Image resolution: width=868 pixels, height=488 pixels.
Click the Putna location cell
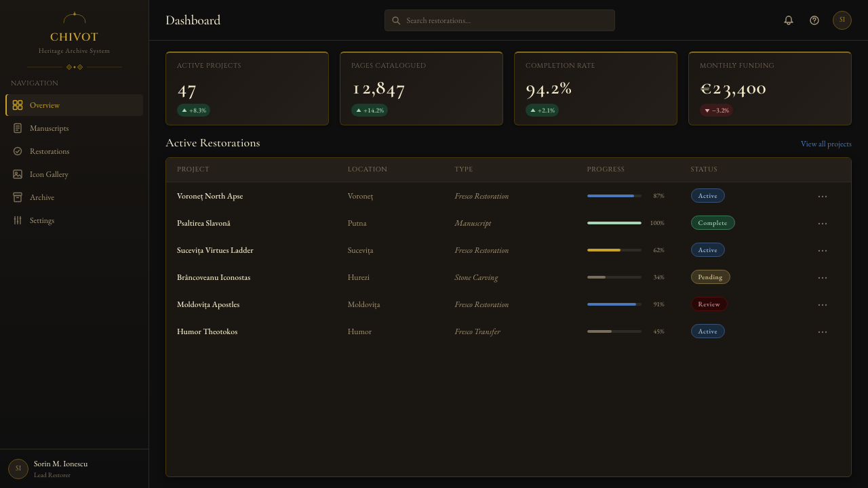(x=357, y=223)
